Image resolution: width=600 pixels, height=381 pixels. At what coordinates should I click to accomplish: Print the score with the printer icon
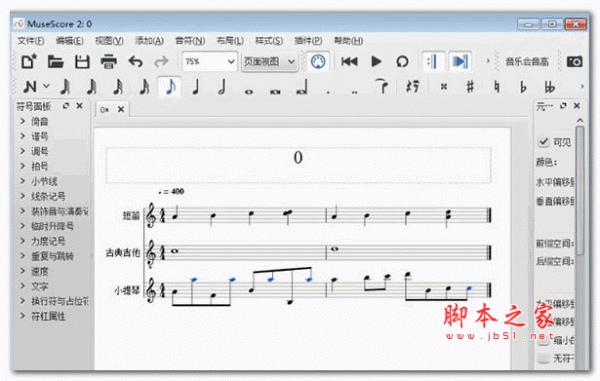pyautogui.click(x=109, y=62)
